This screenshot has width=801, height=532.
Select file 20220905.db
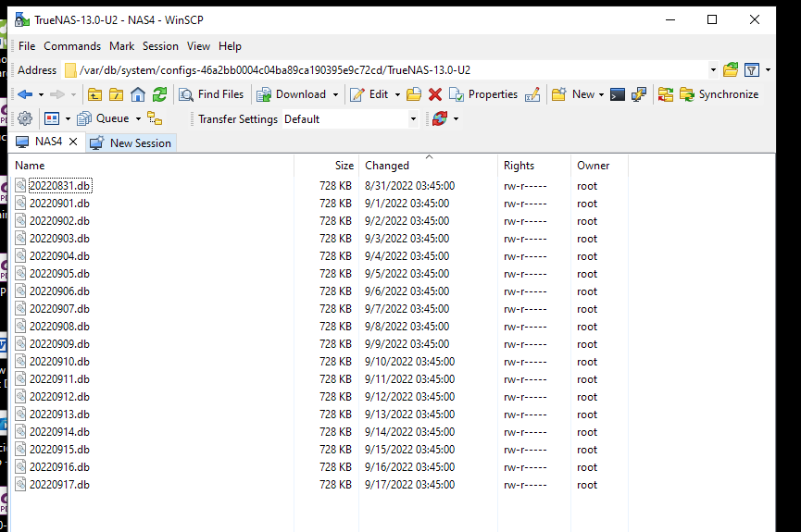pos(60,274)
